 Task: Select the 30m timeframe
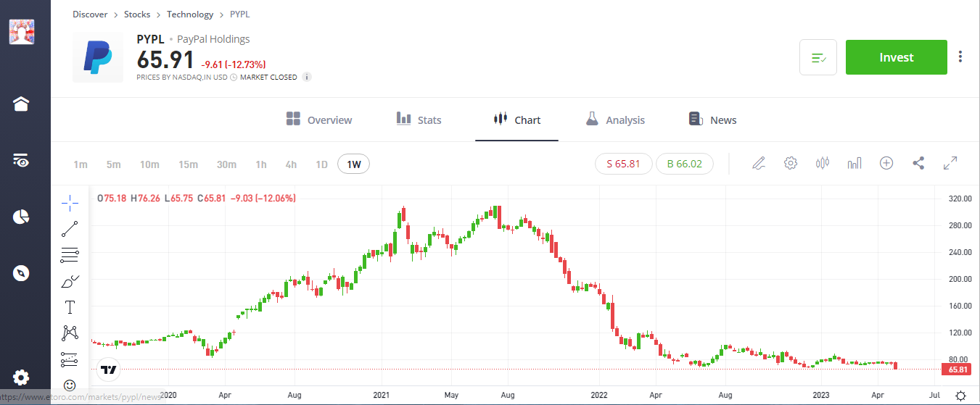226,164
